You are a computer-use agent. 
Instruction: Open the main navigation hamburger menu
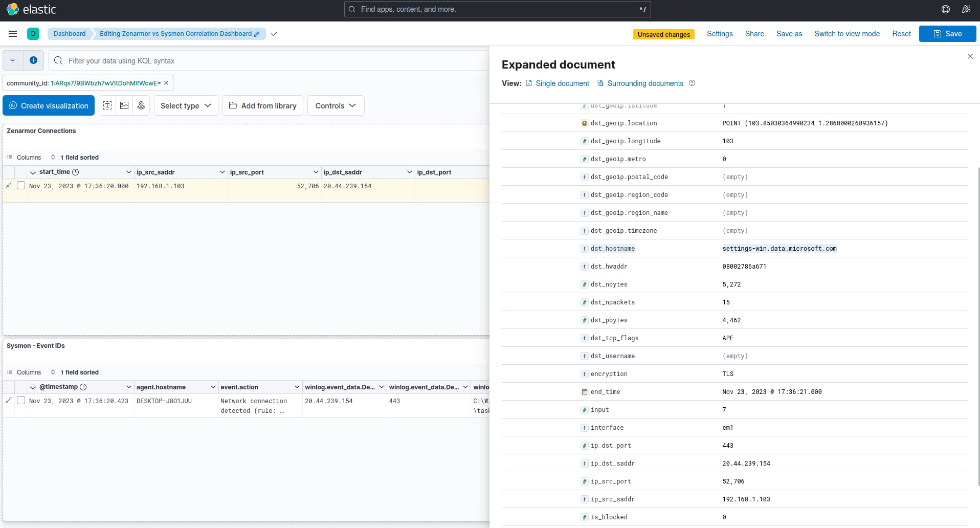click(13, 34)
